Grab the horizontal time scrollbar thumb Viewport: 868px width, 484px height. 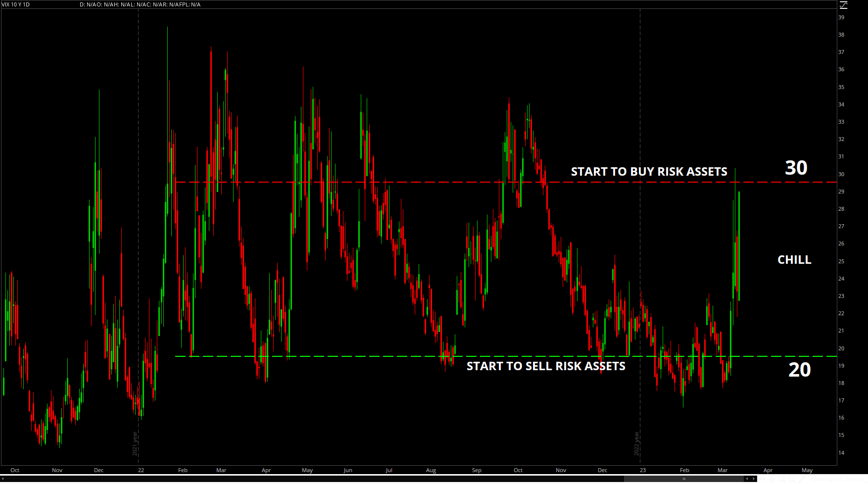pos(684,479)
